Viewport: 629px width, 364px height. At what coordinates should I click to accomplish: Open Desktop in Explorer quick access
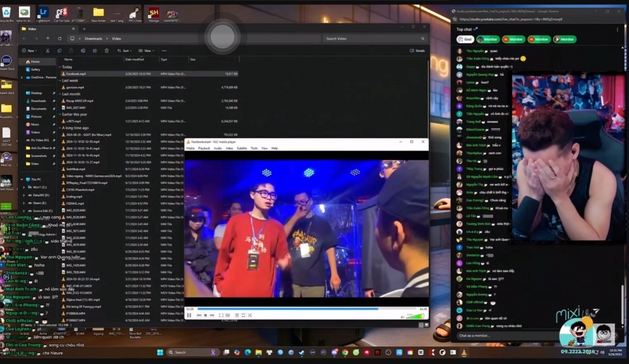tap(36, 93)
